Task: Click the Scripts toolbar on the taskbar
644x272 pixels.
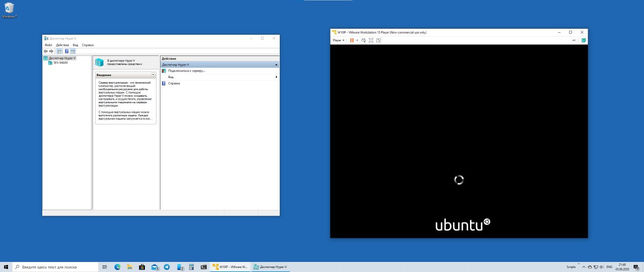Action: tap(571, 266)
